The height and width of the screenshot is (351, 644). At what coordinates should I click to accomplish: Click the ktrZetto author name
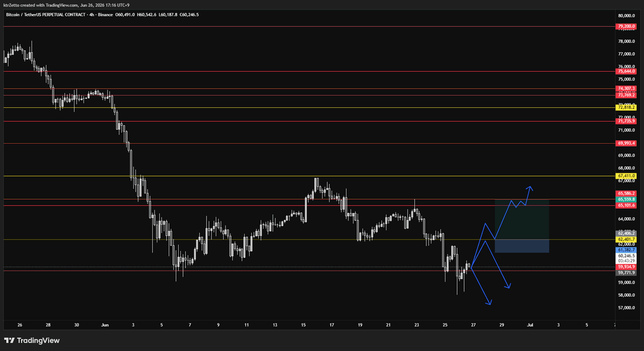[11, 5]
